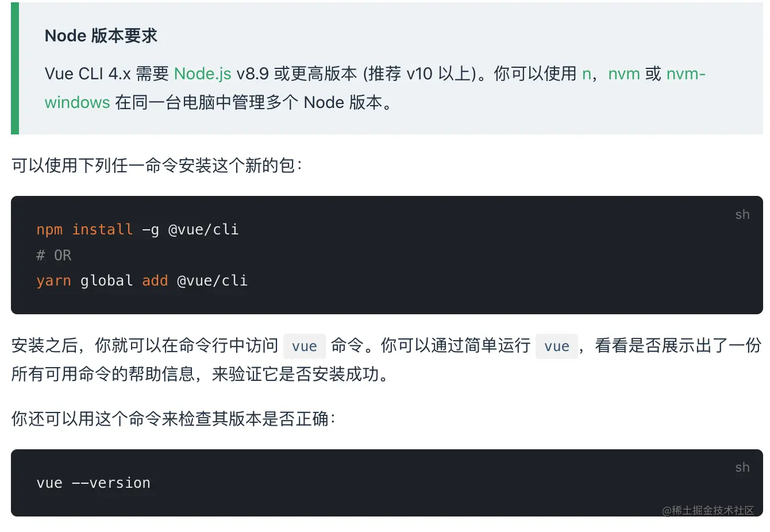Open the nvm link
770x532 pixels.
(x=623, y=74)
